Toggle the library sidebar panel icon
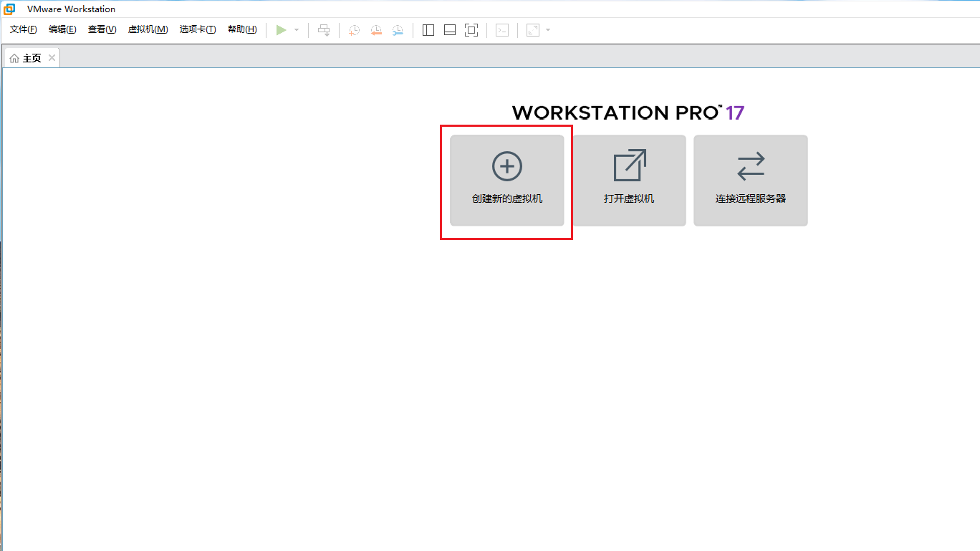 pos(428,30)
